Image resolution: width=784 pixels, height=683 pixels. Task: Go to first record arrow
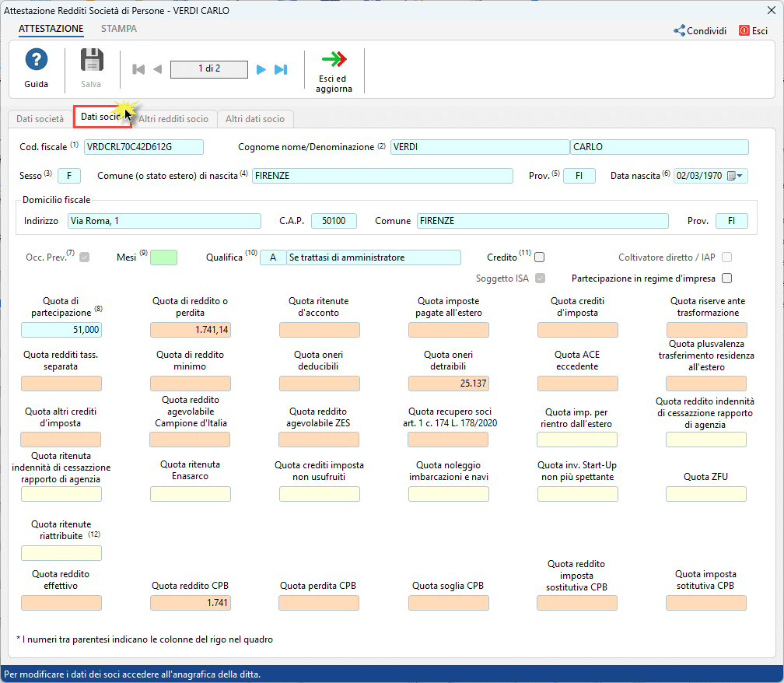tap(139, 69)
